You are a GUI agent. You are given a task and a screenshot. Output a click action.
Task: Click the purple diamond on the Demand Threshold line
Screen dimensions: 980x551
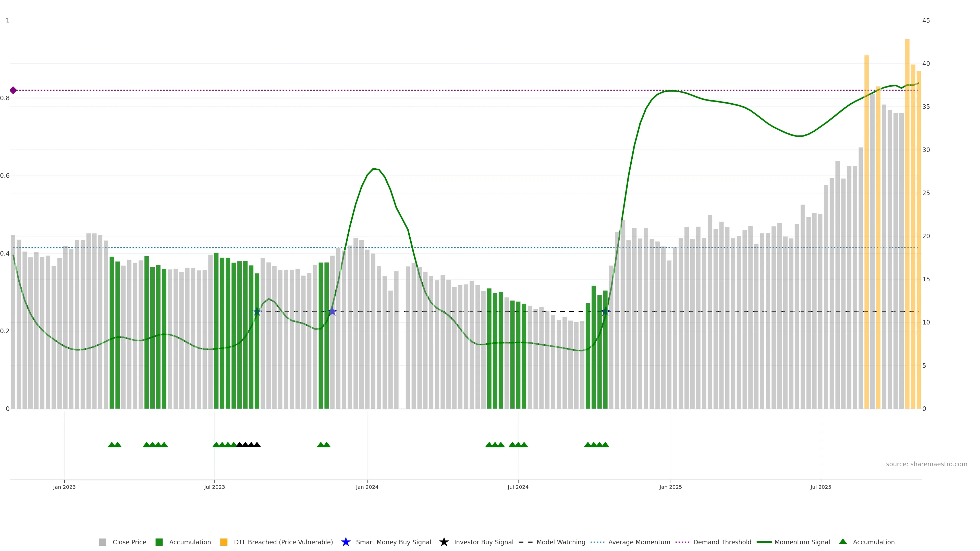click(x=13, y=90)
